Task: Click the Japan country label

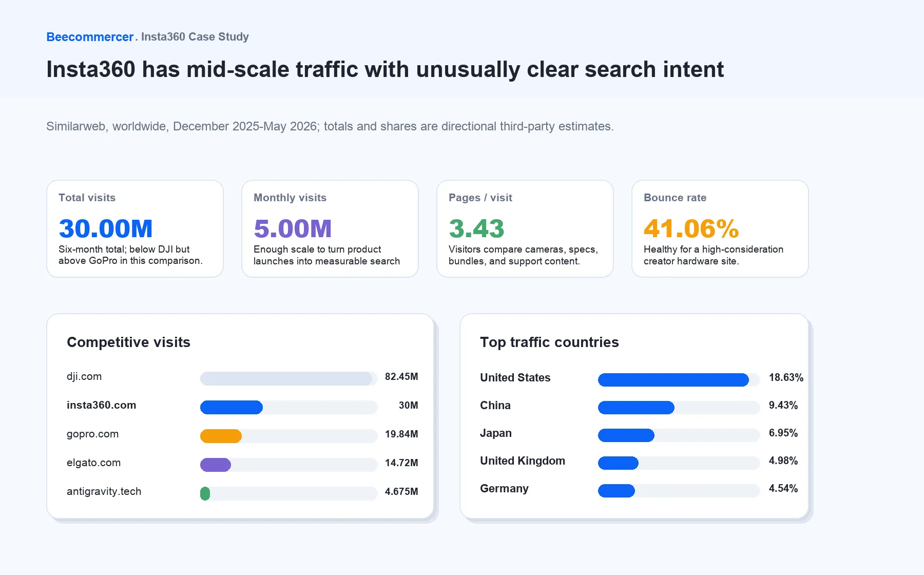Action: click(496, 433)
